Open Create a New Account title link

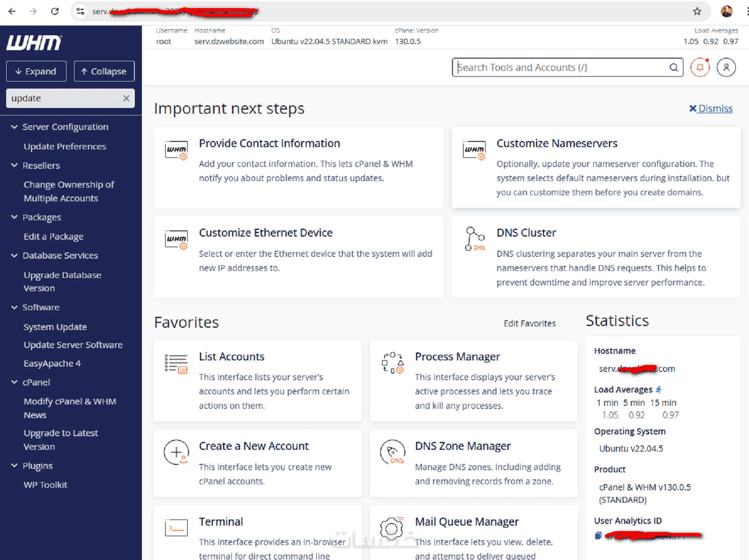pos(254,446)
